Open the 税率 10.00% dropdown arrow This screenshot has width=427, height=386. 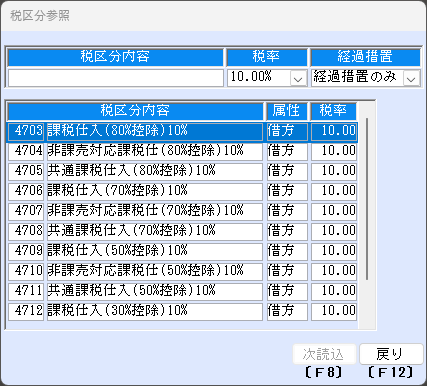[x=298, y=78]
